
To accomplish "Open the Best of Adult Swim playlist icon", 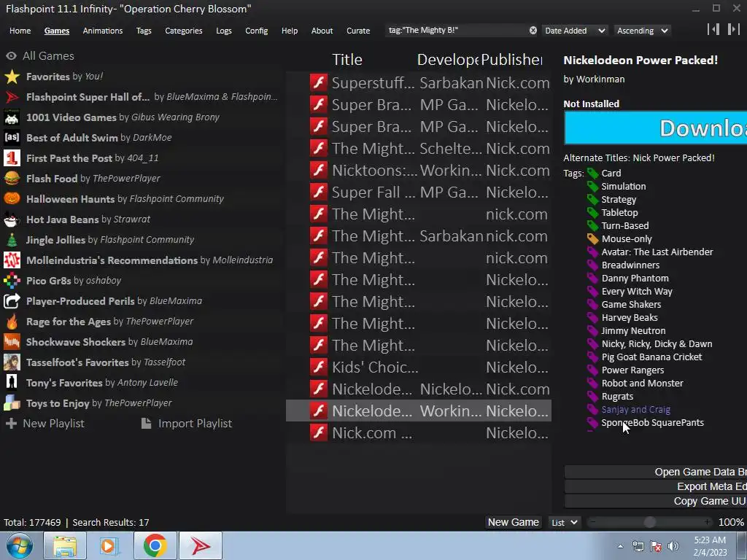I will [12, 138].
